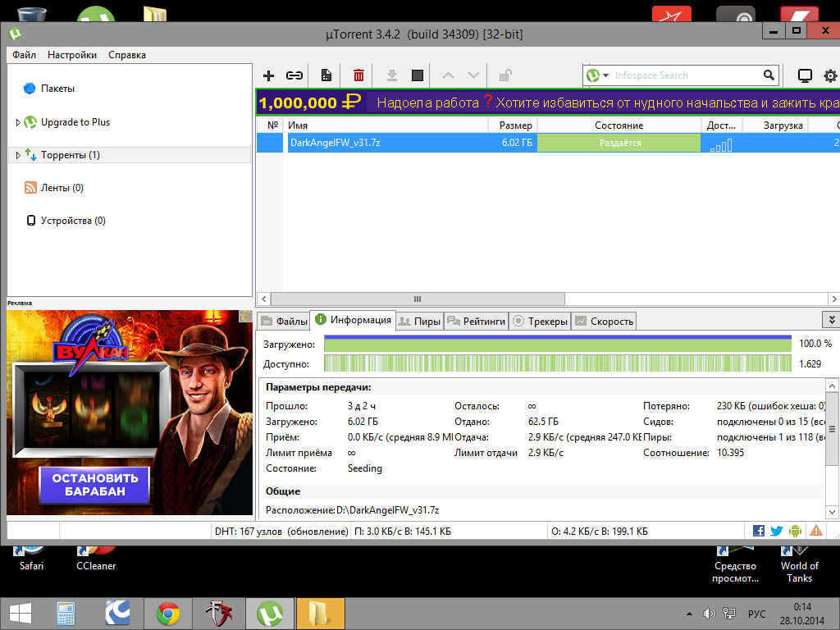Expand the Торренты (1) tree arrow
Screen dimensions: 840x630
pyautogui.click(x=18, y=155)
